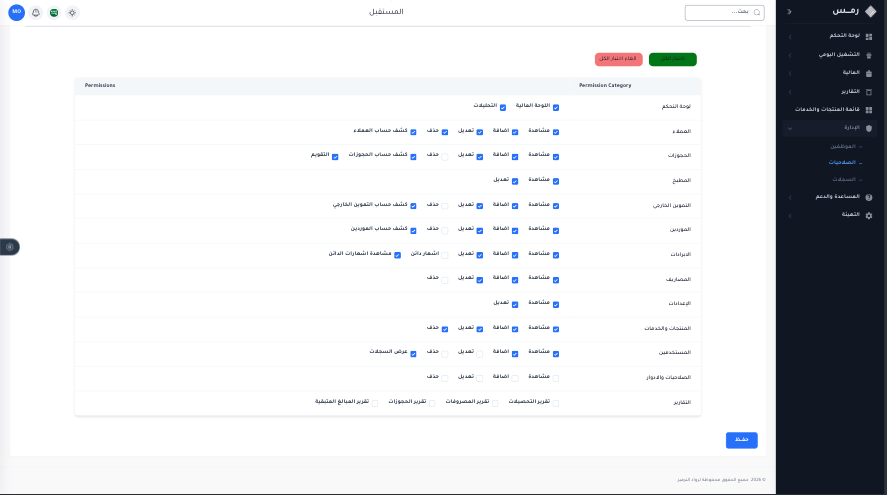Click the green language flag icon
This screenshot has width=887, height=495.
pos(54,12)
